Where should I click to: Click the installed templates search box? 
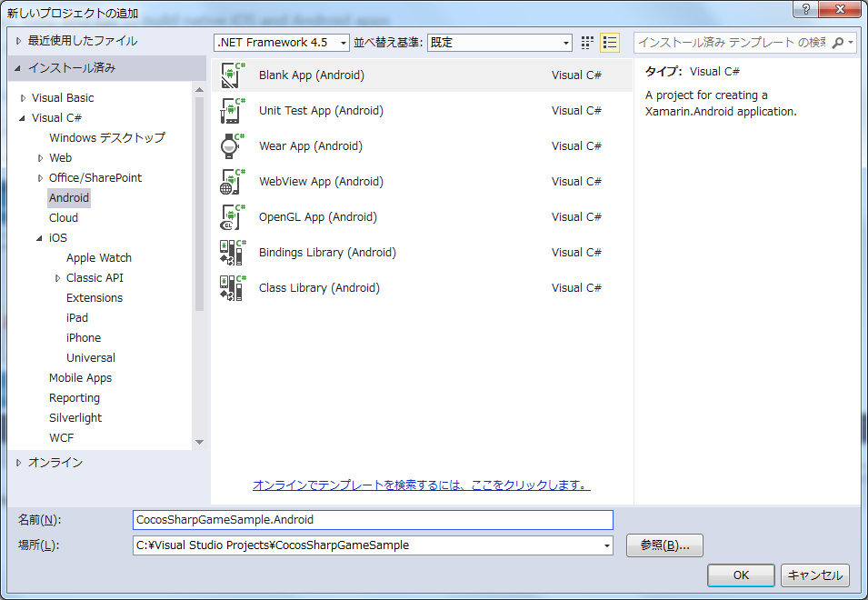point(732,43)
